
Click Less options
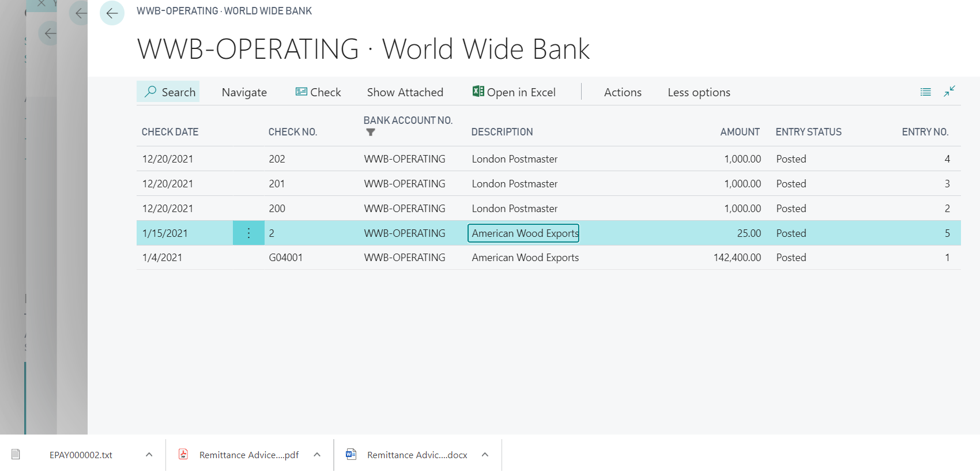[699, 92]
